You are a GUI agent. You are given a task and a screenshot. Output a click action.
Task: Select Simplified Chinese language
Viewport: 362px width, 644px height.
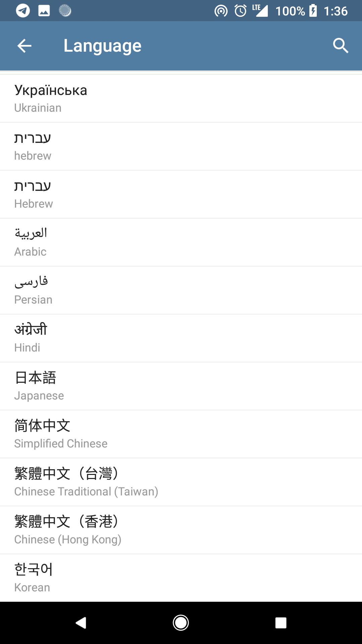181,434
